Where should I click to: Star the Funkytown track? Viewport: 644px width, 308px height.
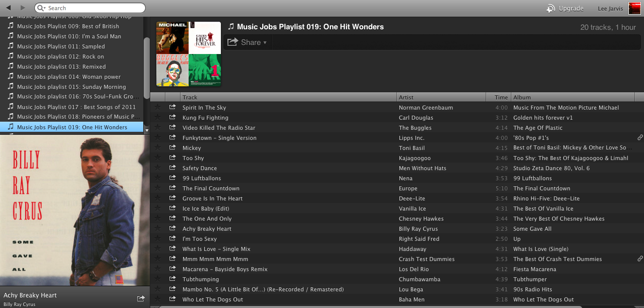click(x=157, y=137)
